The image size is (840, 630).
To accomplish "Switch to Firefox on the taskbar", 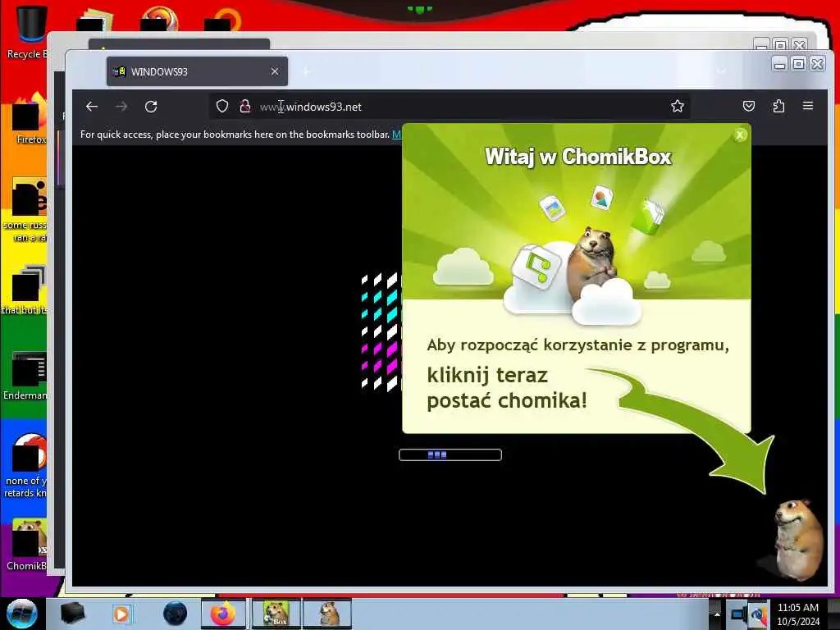I will (223, 614).
